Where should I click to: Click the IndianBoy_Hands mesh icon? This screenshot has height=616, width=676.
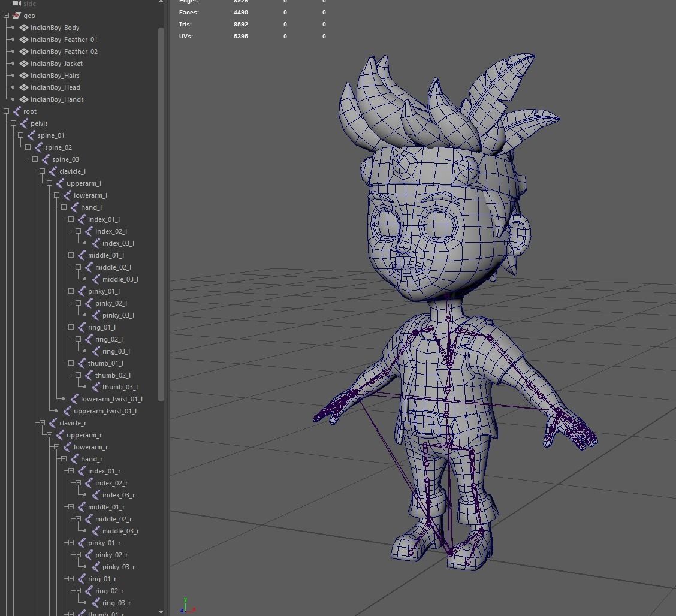tap(24, 99)
